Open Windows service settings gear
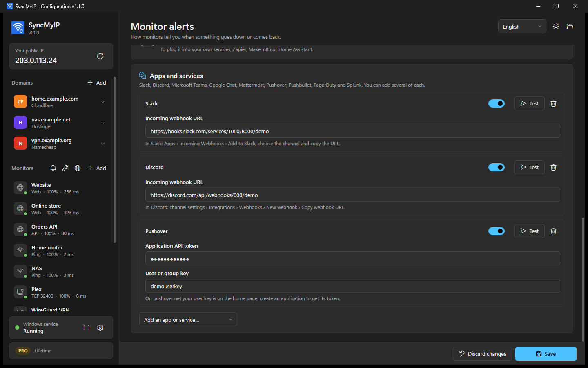588x368 pixels. click(100, 328)
